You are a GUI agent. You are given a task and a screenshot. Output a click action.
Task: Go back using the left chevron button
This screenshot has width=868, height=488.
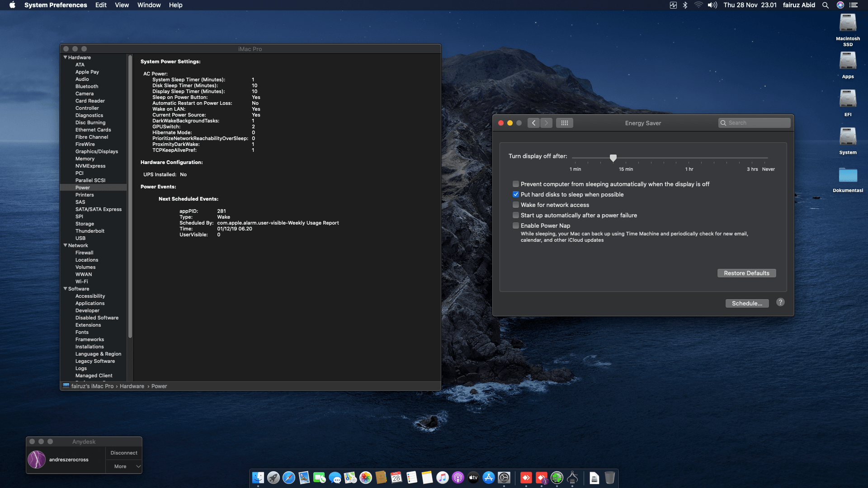[533, 123]
